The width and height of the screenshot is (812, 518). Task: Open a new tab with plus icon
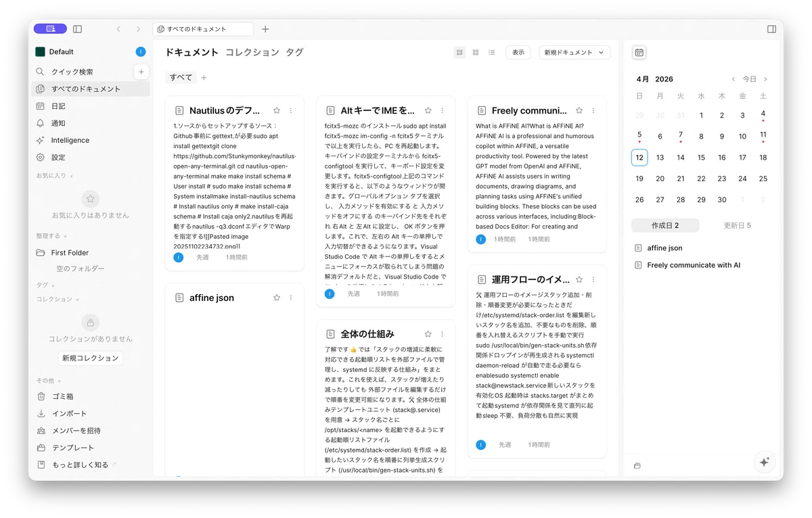(265, 29)
